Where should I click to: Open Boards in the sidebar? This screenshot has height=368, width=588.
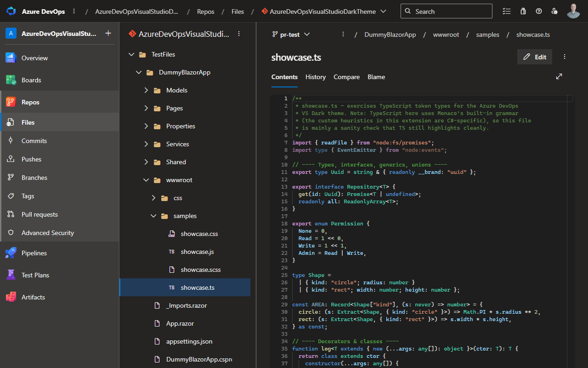[60, 80]
